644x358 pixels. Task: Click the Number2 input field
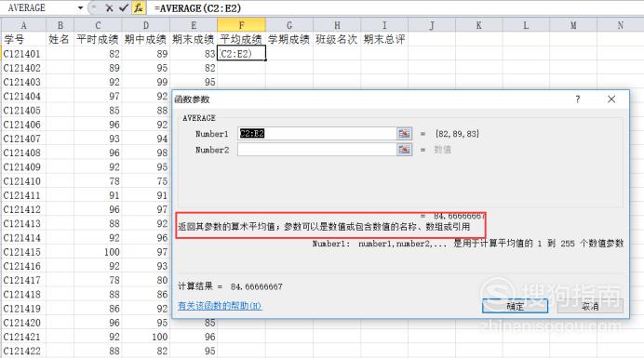click(x=316, y=150)
